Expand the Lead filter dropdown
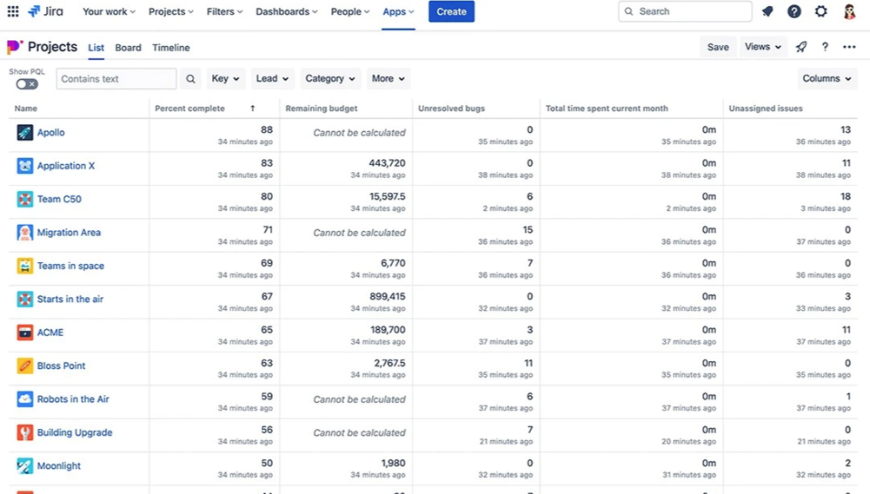The width and height of the screenshot is (870, 494). pyautogui.click(x=272, y=79)
